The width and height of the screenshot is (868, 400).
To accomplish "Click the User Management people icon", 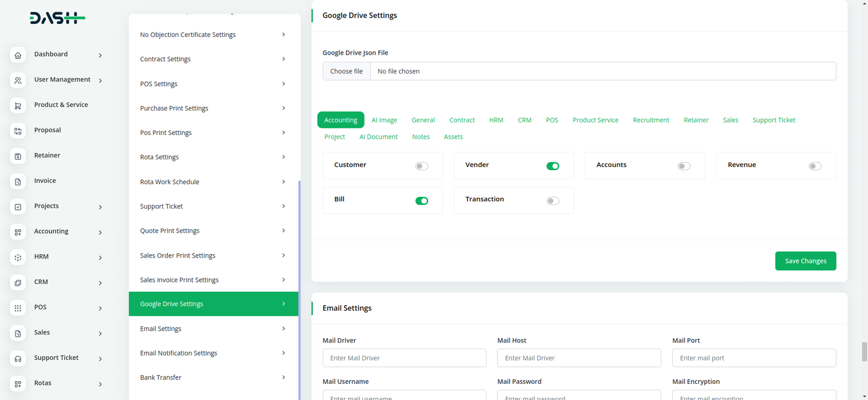I will (18, 81).
